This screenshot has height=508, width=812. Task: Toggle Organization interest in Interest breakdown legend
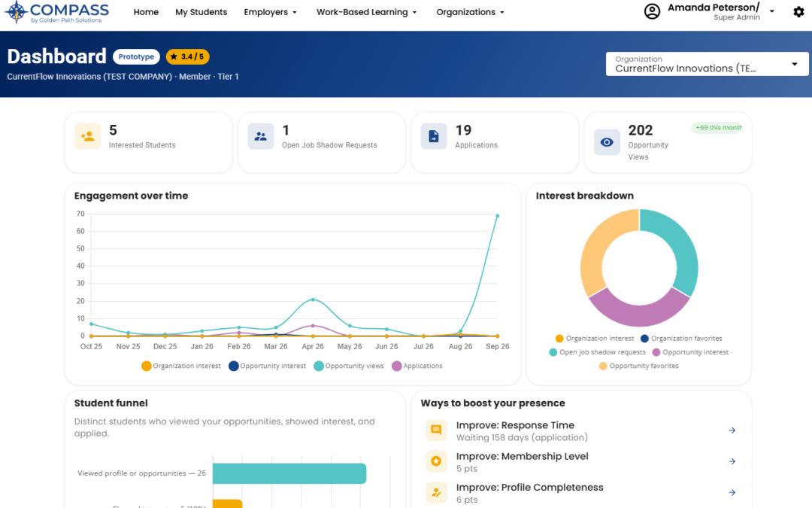click(x=594, y=339)
